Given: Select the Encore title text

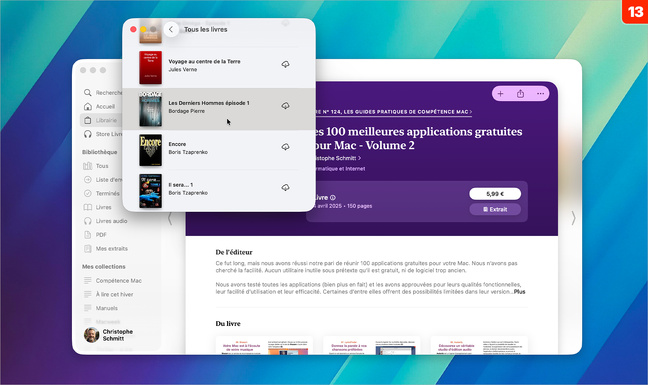Looking at the screenshot, I should (177, 144).
